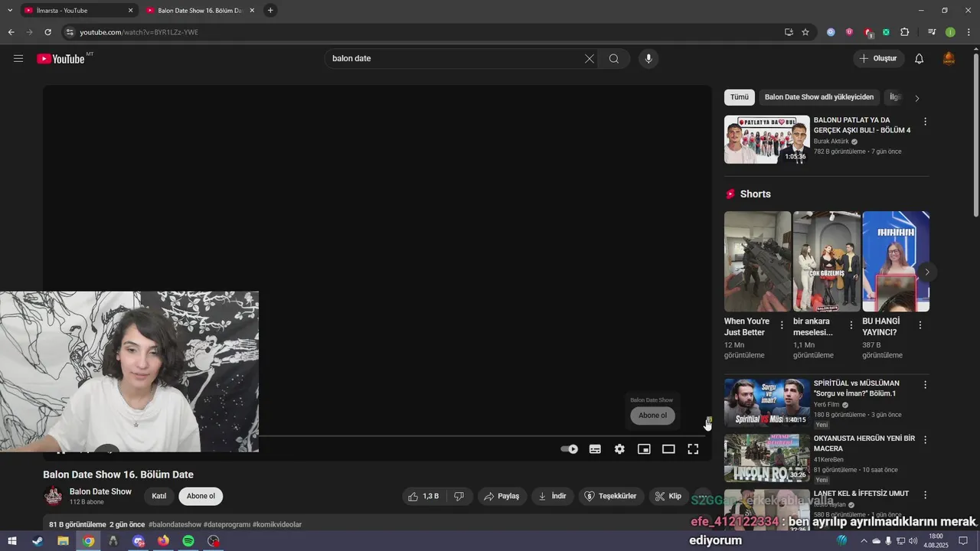The image size is (980, 551).
Task: Share the video with Paylaş
Action: tap(502, 496)
